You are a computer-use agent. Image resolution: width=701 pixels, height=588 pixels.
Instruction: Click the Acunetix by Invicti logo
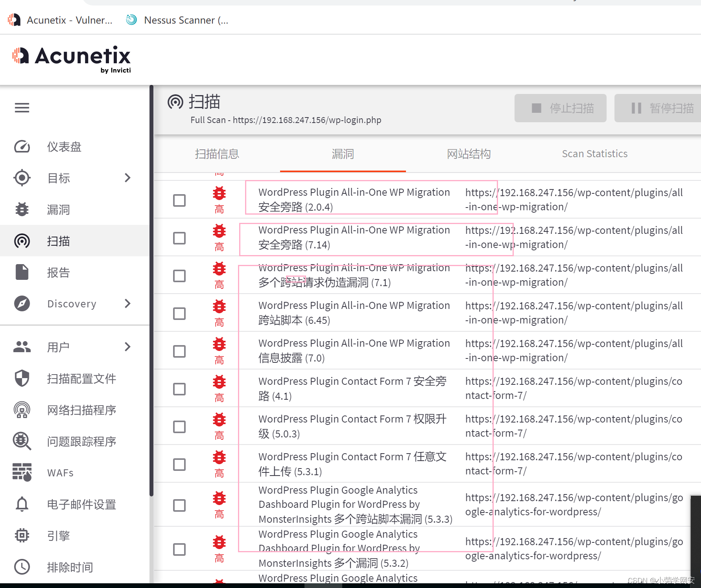pyautogui.click(x=72, y=59)
